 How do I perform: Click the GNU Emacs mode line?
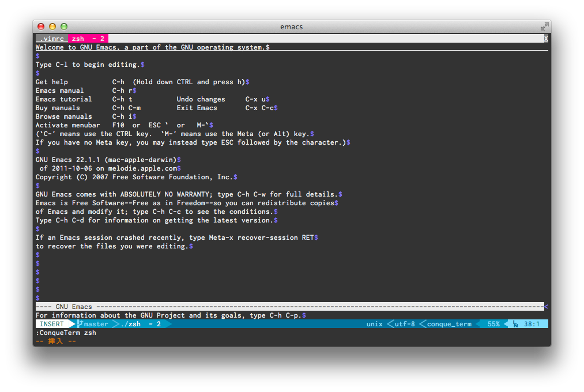290,306
